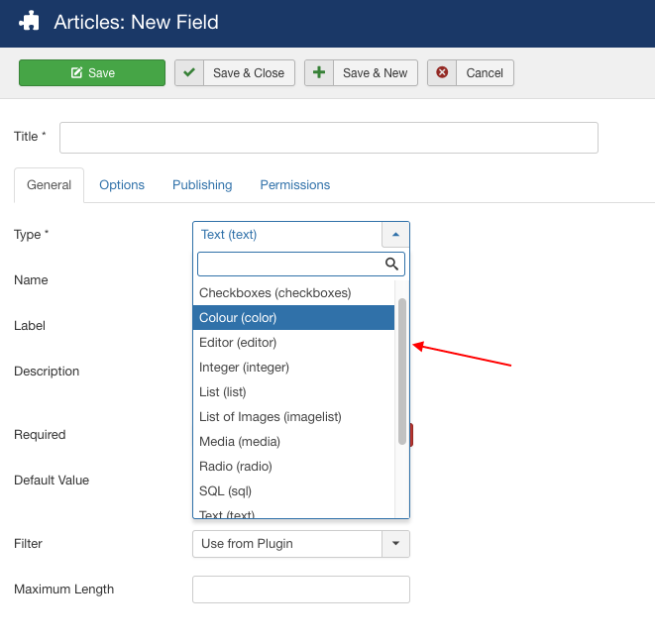Collapse the Type dropdown using its arrow
The height and width of the screenshot is (644, 655).
click(x=395, y=235)
